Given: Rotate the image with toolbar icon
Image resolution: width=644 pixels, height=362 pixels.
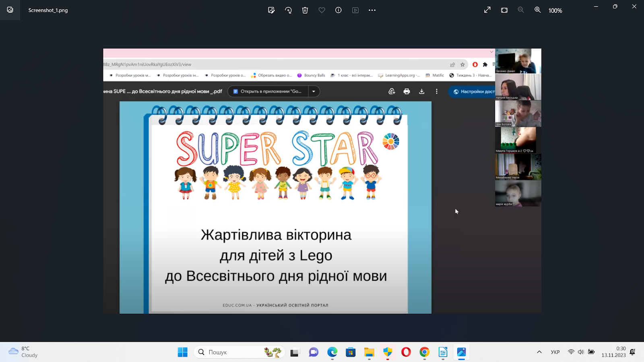Looking at the screenshot, I should pyautogui.click(x=288, y=10).
